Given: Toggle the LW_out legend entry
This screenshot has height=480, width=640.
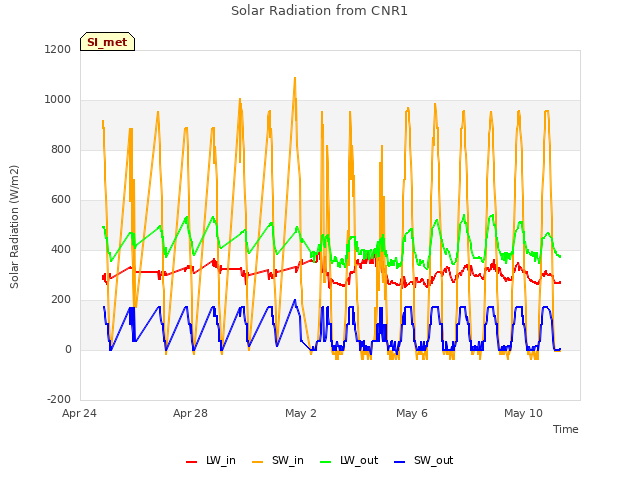Looking at the screenshot, I should tap(349, 460).
